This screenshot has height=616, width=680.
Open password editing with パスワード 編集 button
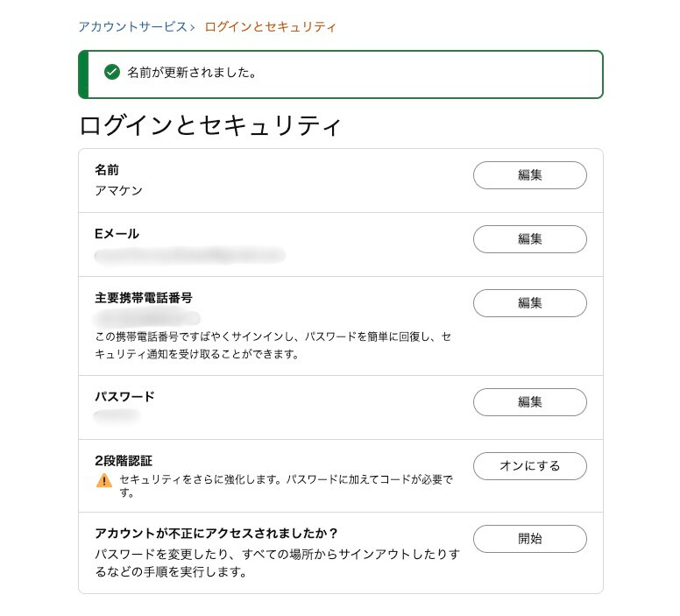(x=529, y=402)
